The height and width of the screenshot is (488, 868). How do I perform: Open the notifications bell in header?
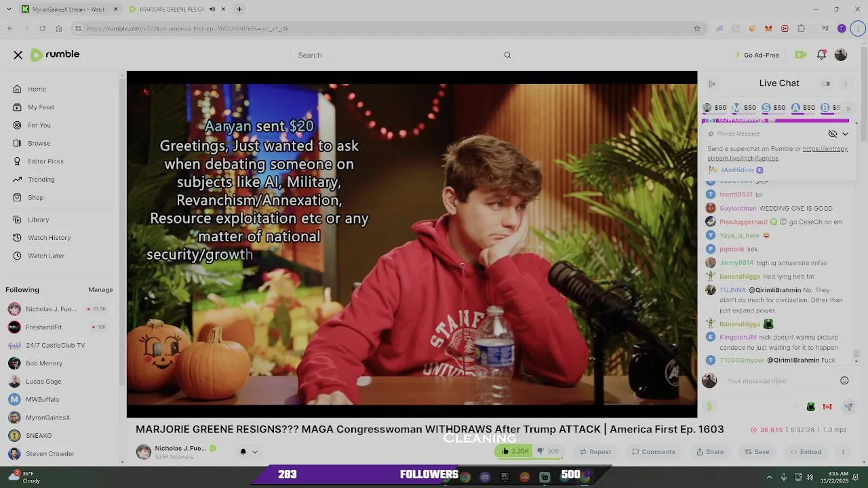(821, 55)
